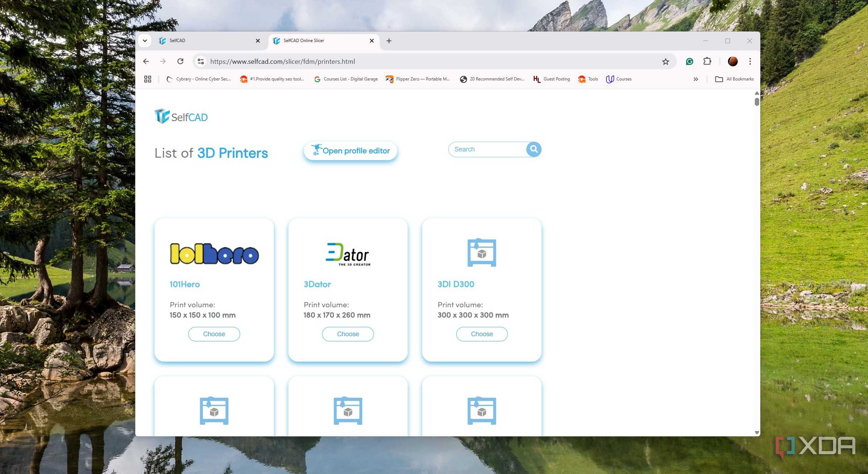Click the 3DI D300 title link
This screenshot has width=868, height=474.
click(x=456, y=284)
